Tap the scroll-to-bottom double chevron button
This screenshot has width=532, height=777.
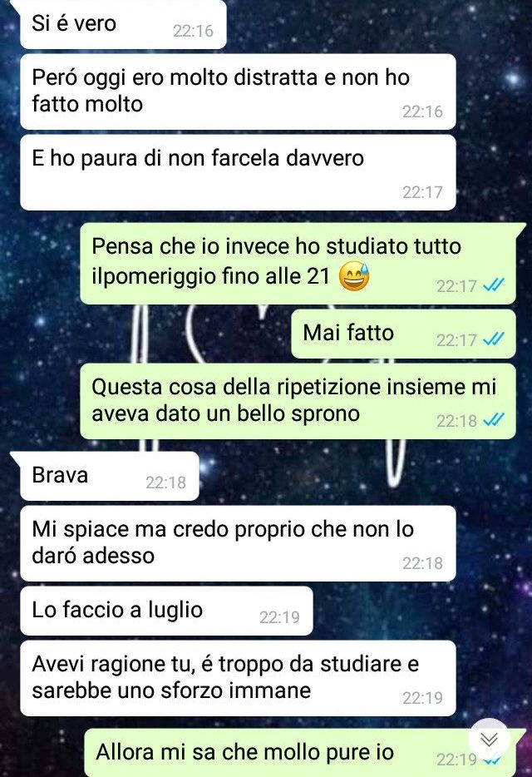[489, 740]
